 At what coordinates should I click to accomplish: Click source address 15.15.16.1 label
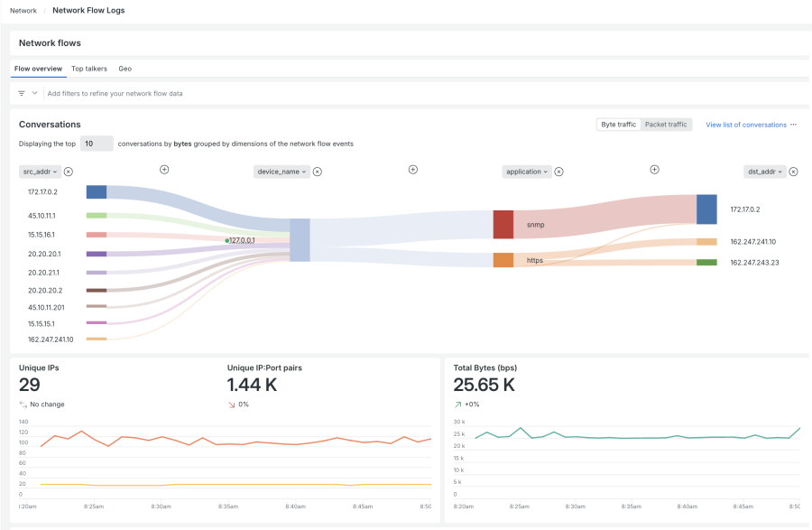click(41, 235)
